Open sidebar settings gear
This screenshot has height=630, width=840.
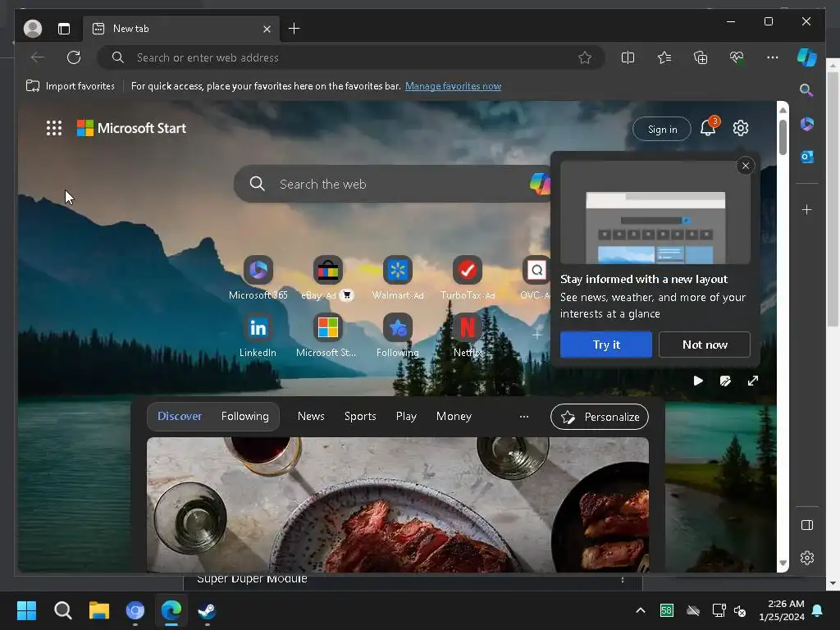pyautogui.click(x=807, y=558)
